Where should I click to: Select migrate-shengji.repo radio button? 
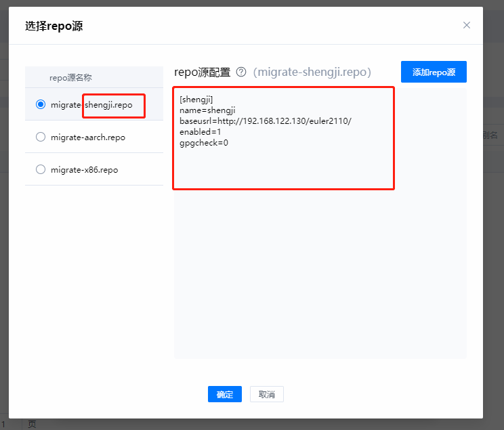pos(41,104)
